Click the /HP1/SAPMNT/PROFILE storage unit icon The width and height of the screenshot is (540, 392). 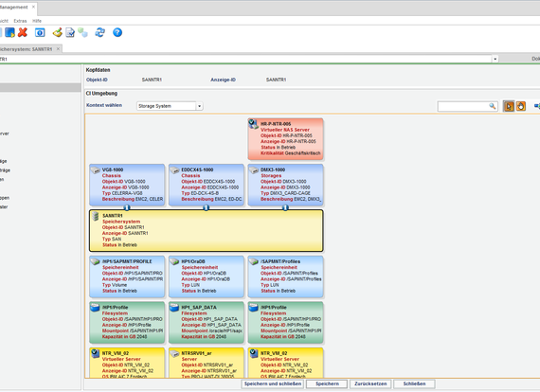click(x=96, y=261)
